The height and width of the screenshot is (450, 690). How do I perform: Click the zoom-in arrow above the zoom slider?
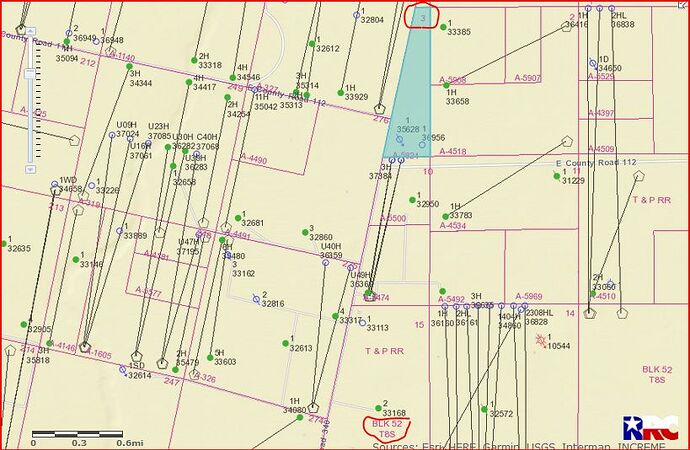point(30,32)
